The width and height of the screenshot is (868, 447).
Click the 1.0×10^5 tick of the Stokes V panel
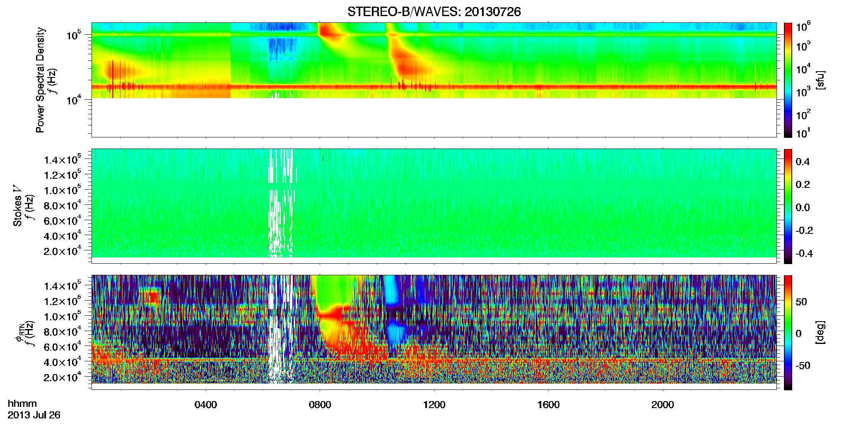(x=63, y=190)
